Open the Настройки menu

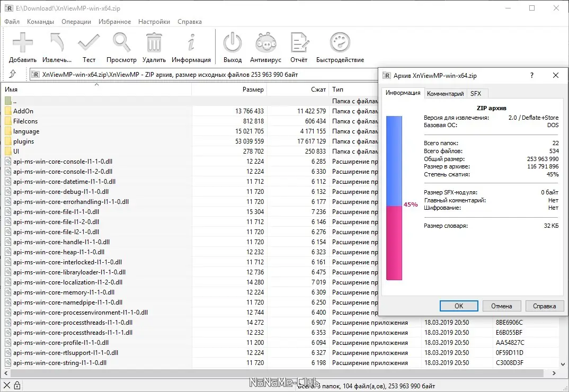pyautogui.click(x=154, y=21)
